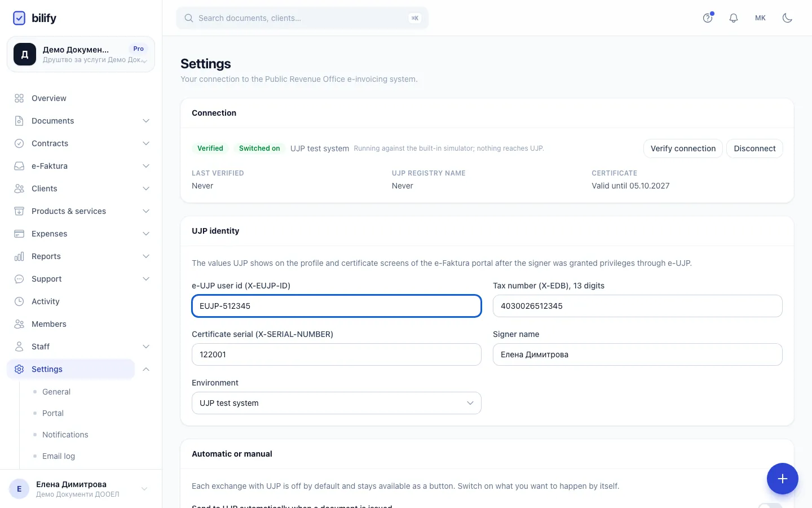Image resolution: width=812 pixels, height=508 pixels.
Task: Open the Notifications settings page
Action: 65,435
